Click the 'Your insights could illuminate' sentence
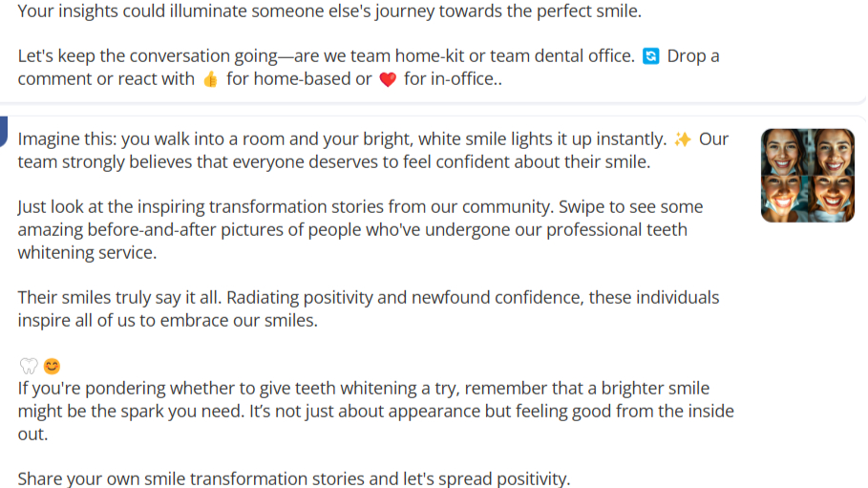The width and height of the screenshot is (868, 488). (x=329, y=11)
